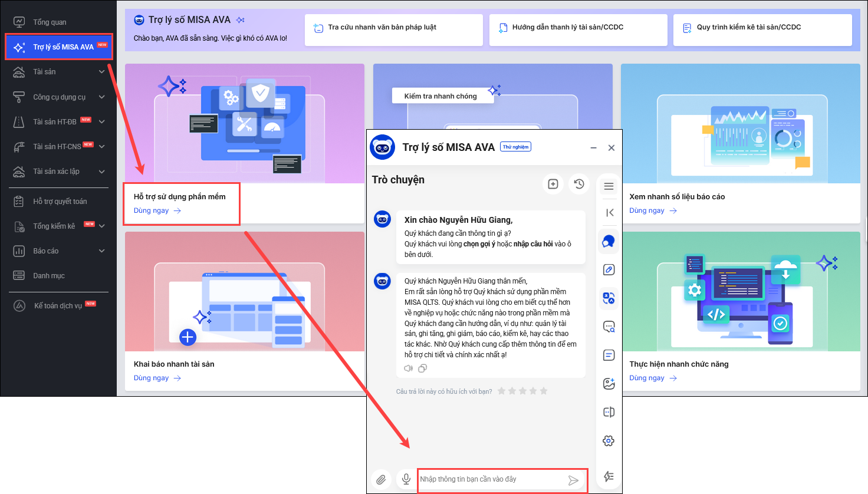Click Hướng dẫn thanh lý tài sản/CCDC
Image resolution: width=868 pixels, height=494 pixels.
click(x=578, y=30)
